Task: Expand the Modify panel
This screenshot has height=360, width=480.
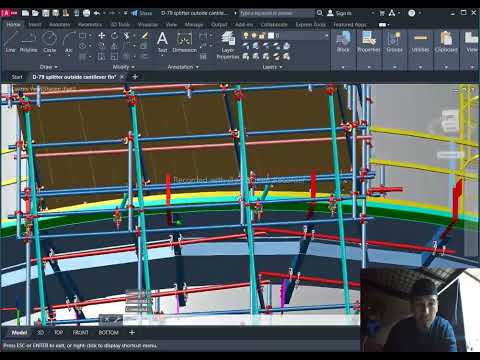Action: point(123,67)
